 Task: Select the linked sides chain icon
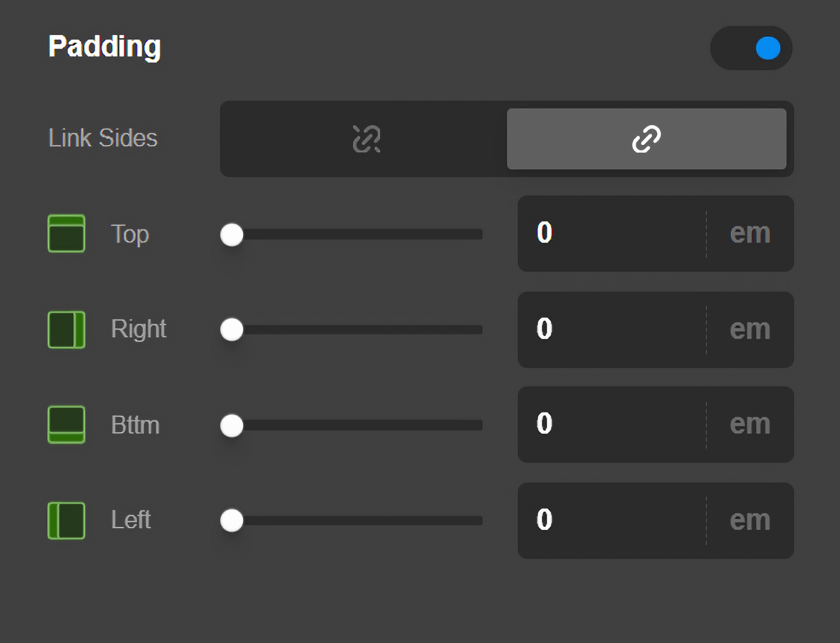point(646,139)
